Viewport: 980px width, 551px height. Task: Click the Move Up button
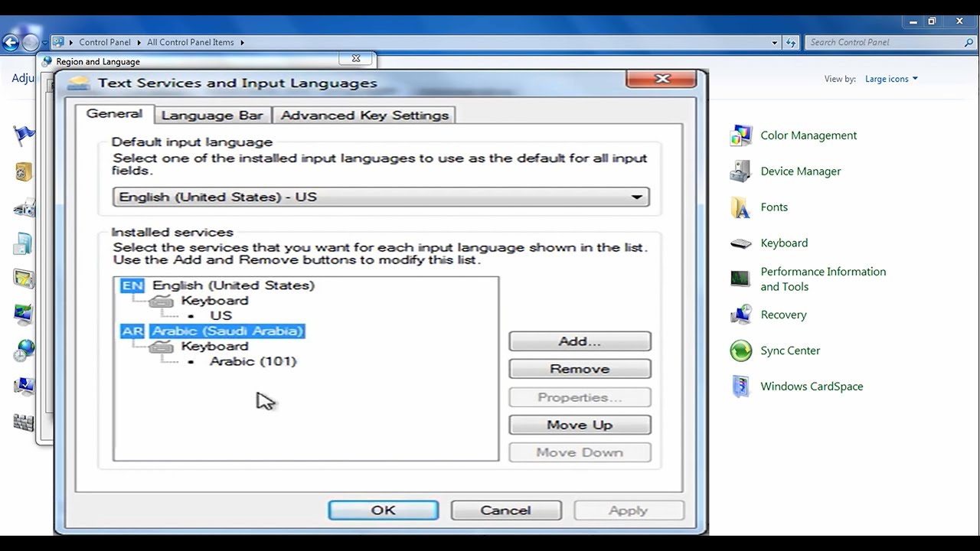tap(580, 425)
